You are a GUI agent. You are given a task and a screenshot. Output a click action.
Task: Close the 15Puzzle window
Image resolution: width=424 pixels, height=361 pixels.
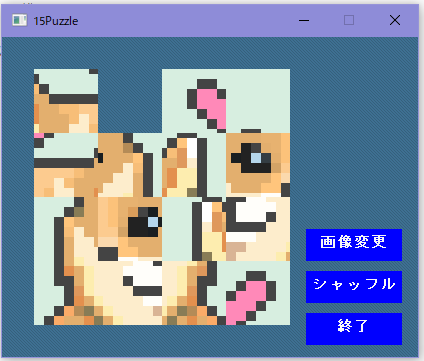pos(395,20)
